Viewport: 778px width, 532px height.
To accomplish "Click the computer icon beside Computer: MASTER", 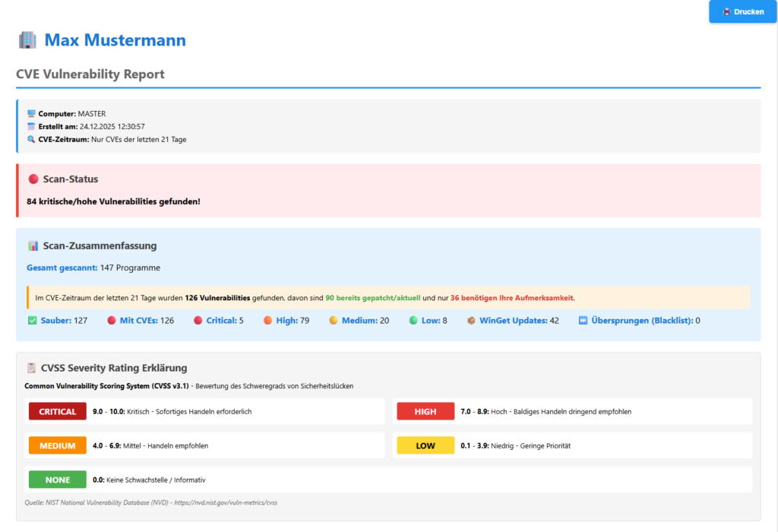I will [x=31, y=112].
